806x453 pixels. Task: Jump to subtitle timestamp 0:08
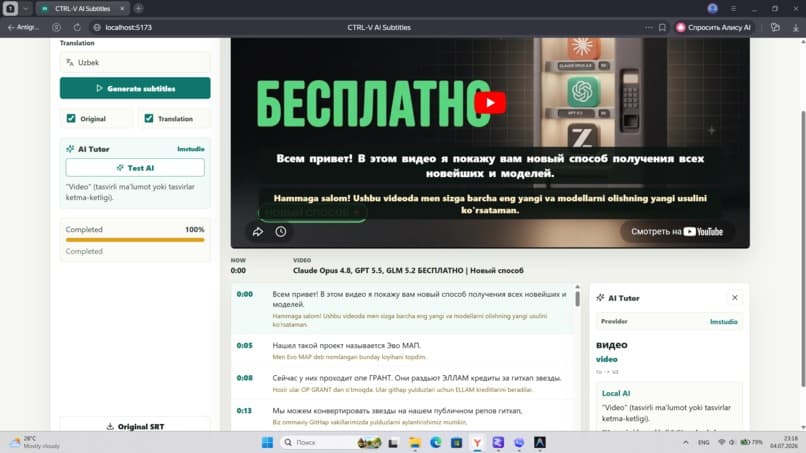tap(245, 377)
